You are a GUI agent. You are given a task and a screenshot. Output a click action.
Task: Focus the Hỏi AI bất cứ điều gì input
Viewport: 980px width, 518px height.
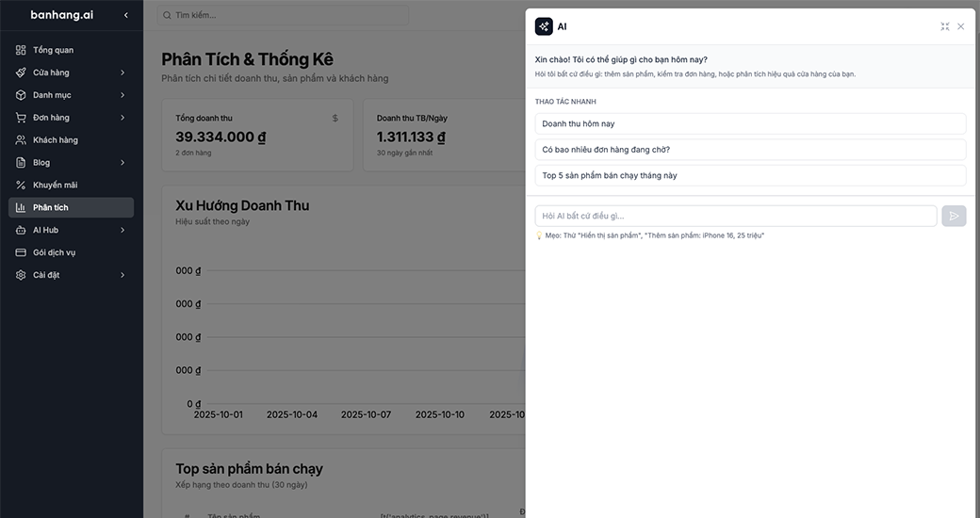(x=736, y=216)
